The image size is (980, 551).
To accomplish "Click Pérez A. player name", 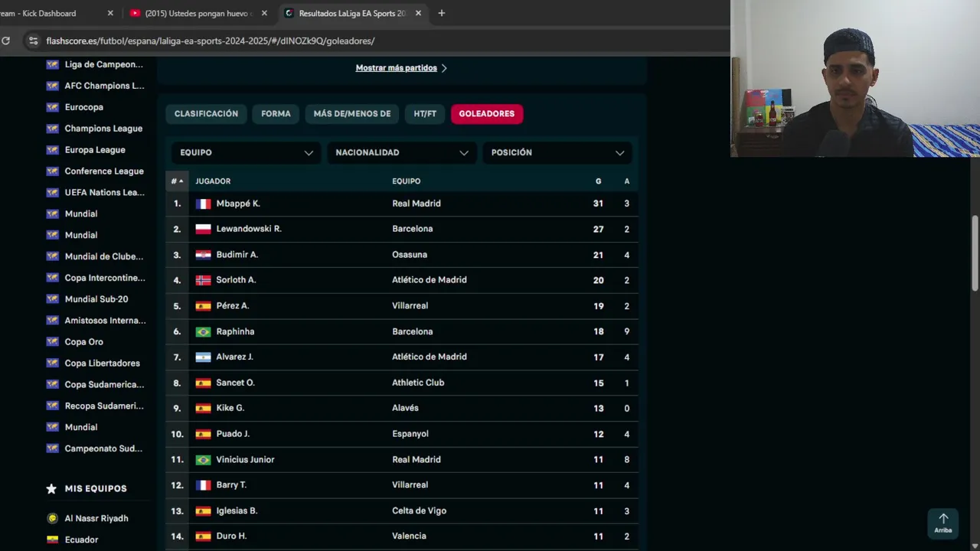I will (233, 306).
